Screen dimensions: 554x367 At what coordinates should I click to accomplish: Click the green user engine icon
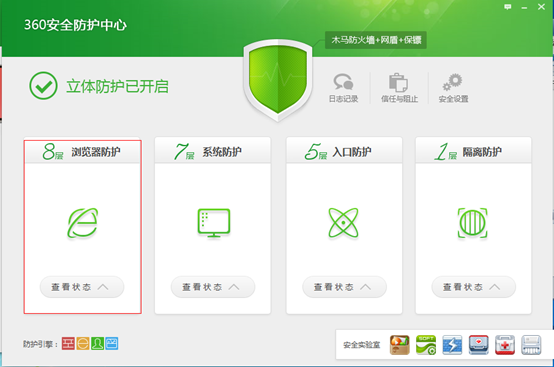(x=98, y=343)
